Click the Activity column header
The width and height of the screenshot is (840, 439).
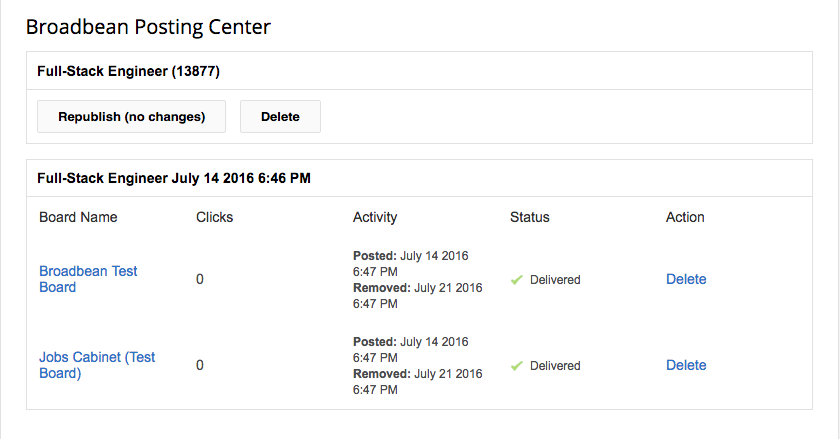tap(375, 217)
